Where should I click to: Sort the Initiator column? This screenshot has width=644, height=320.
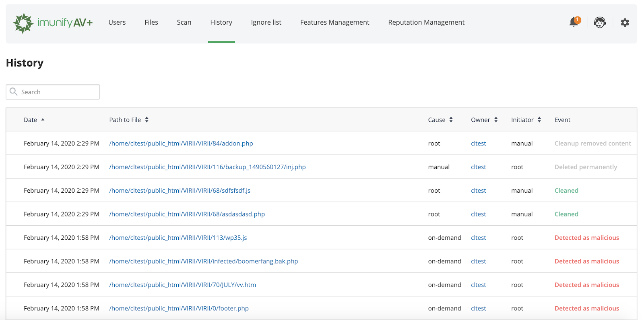(x=539, y=120)
